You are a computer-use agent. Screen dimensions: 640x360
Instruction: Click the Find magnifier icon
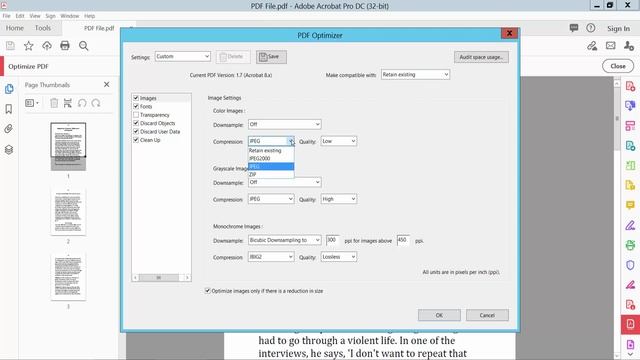[84, 46]
